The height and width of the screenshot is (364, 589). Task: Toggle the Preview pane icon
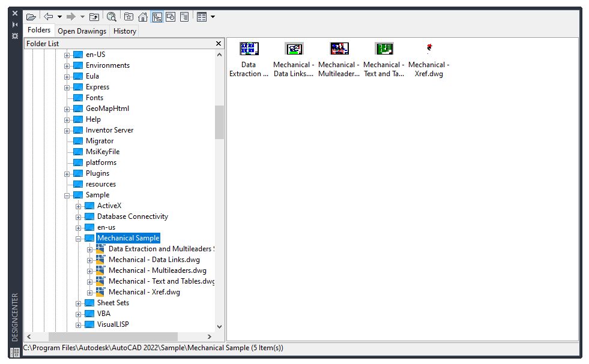pyautogui.click(x=171, y=17)
